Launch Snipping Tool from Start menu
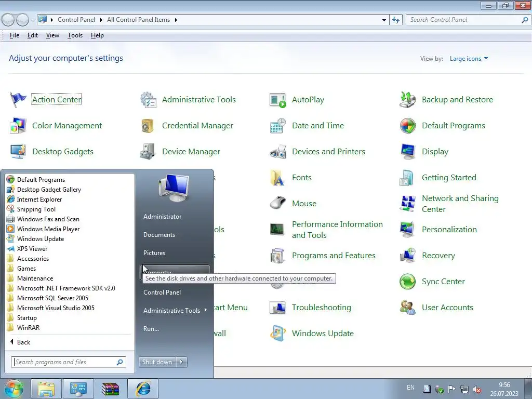532x399 pixels. click(36, 209)
